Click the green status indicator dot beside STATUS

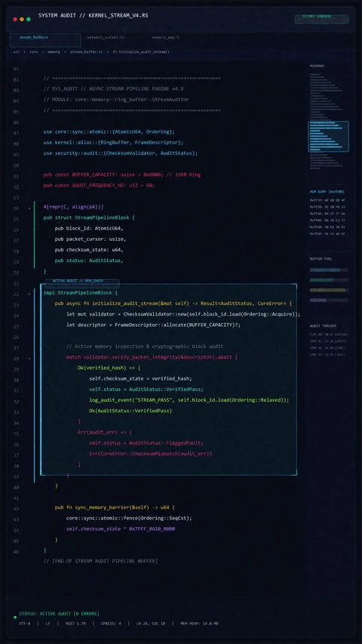point(15,617)
